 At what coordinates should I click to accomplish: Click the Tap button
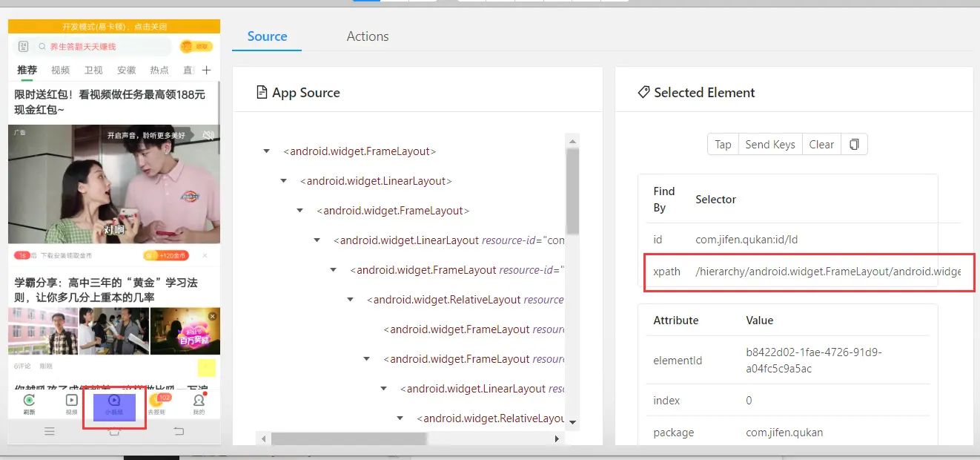pyautogui.click(x=723, y=145)
